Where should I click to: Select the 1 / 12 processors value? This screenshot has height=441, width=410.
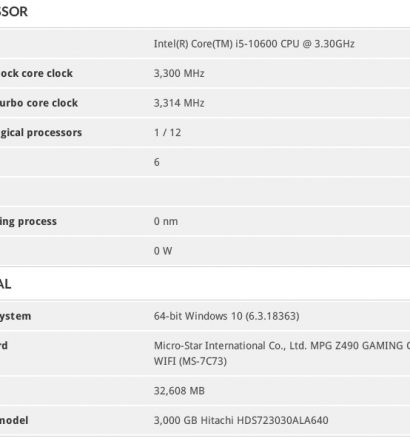pyautogui.click(x=167, y=133)
